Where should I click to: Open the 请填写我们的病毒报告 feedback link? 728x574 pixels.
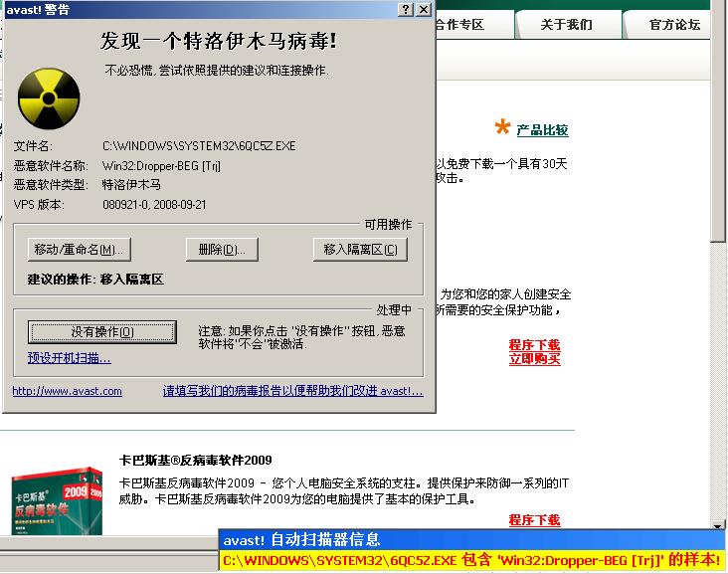[293, 391]
